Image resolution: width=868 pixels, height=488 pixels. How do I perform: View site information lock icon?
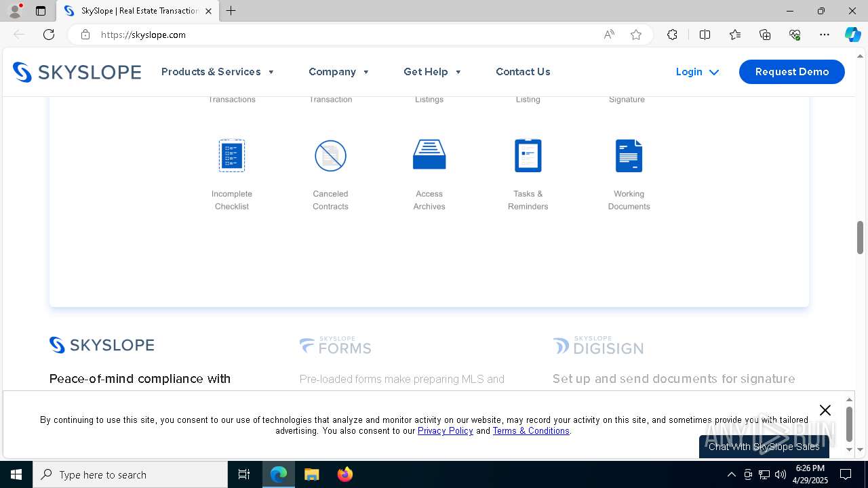85,35
